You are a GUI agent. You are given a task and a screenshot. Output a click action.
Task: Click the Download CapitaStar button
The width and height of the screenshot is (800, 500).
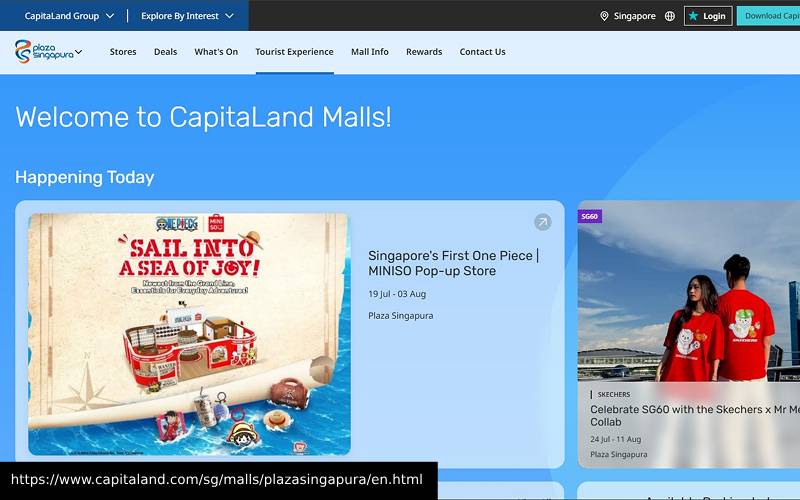[x=768, y=16]
